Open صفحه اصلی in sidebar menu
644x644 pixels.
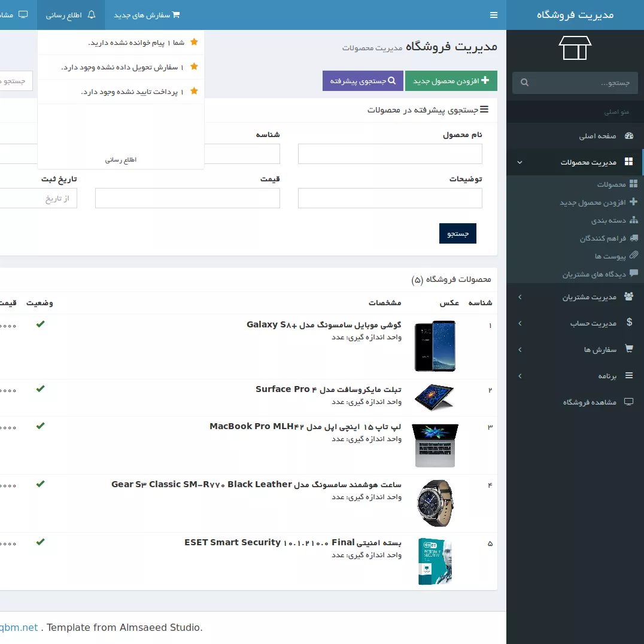[x=575, y=136]
